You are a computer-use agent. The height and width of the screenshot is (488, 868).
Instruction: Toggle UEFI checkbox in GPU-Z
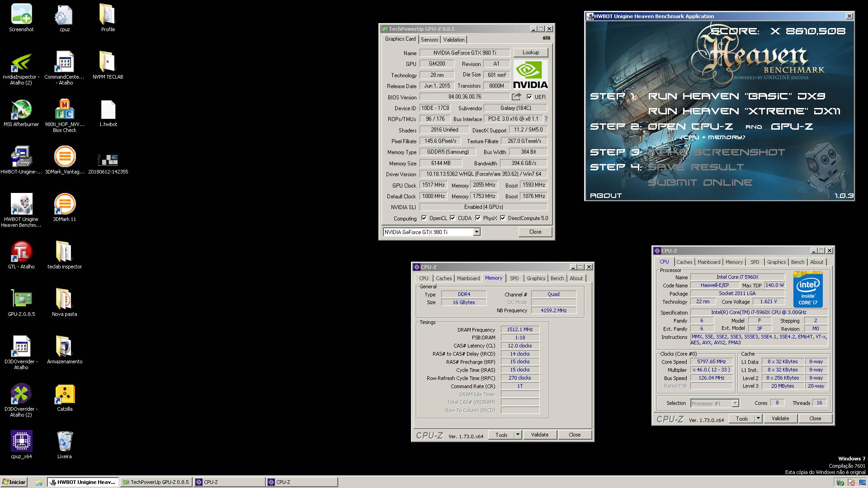pos(529,97)
